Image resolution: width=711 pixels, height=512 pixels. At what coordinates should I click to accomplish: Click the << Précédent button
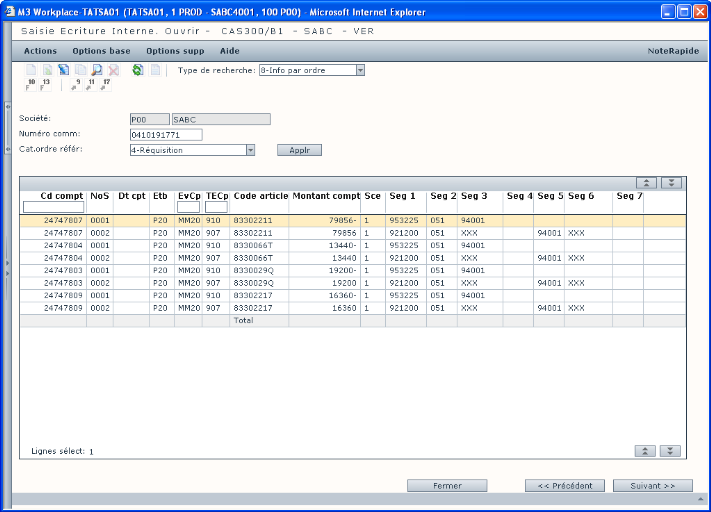(x=565, y=486)
